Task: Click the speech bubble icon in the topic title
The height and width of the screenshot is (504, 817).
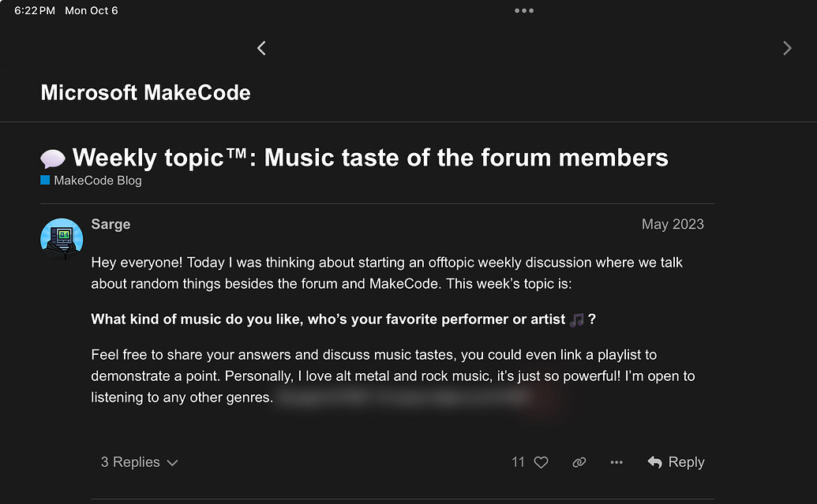Action: point(51,157)
